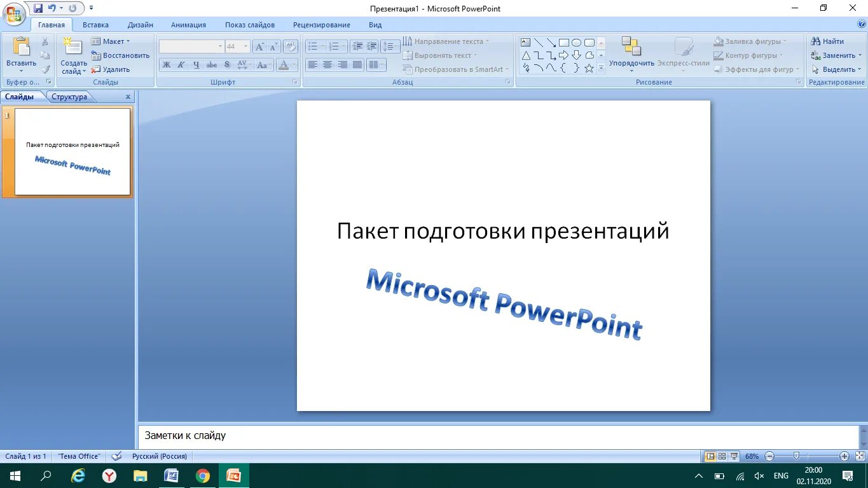Click the zoom slider handle
Viewport: 868px width, 488px height.
(796, 456)
